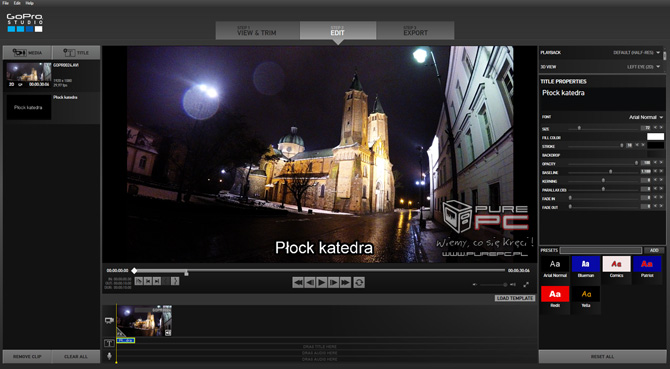Click the GoPro Studio logo
The image size is (670, 369).
(24, 23)
